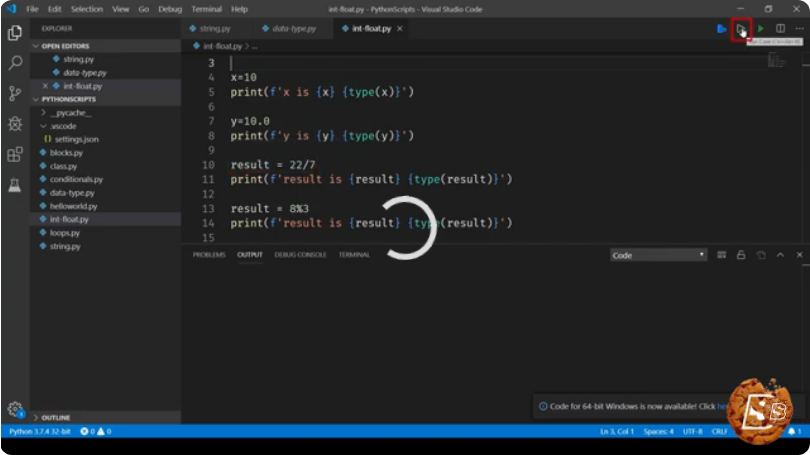Open conditionals.py in the explorer
810x455 pixels.
[x=76, y=179]
